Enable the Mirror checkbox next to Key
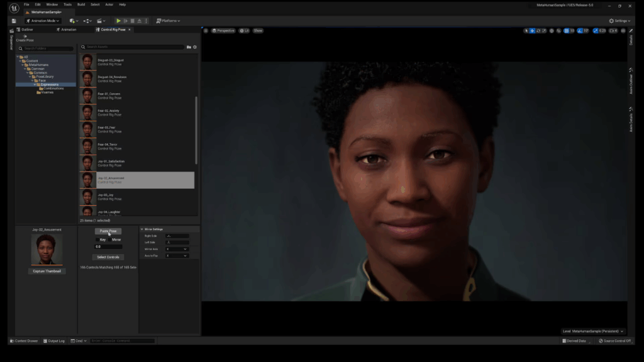This screenshot has width=644, height=362. coord(109,240)
